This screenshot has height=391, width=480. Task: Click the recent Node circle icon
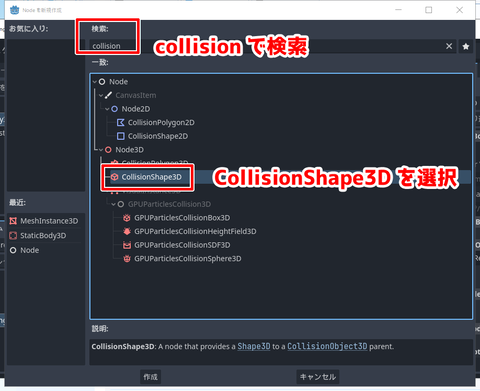[x=13, y=250]
